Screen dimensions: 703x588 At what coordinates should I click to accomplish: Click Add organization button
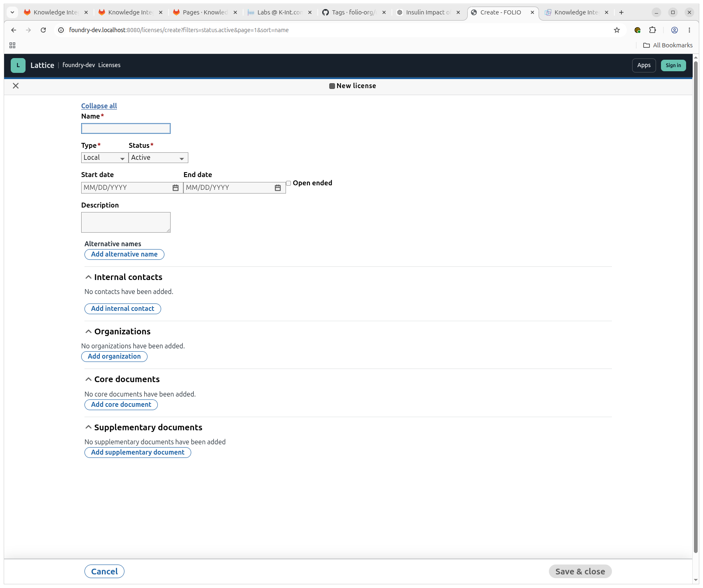pyautogui.click(x=114, y=357)
